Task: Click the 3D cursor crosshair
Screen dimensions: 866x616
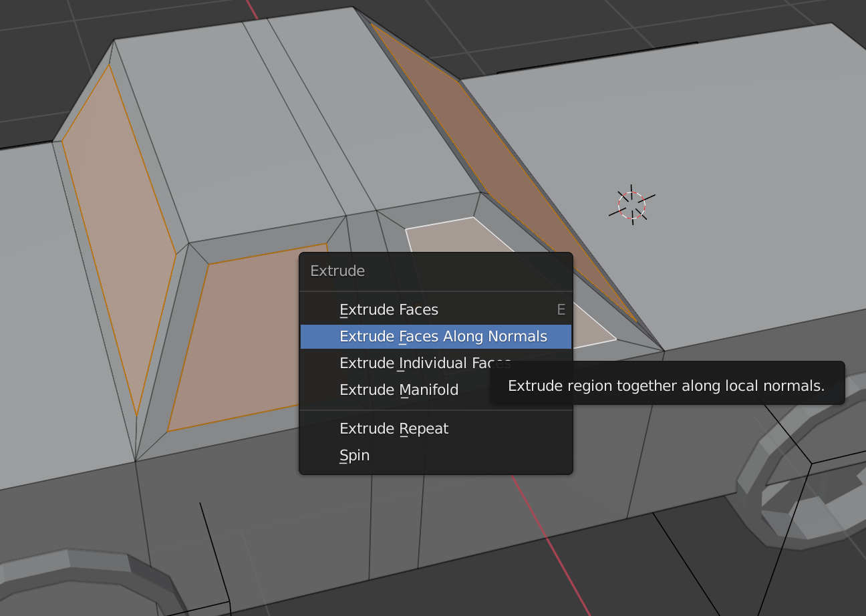Action: (631, 205)
